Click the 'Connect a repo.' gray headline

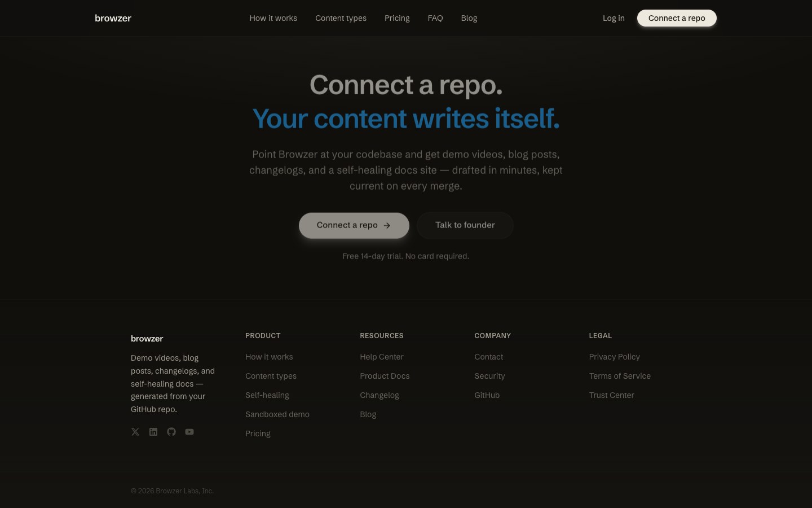(406, 85)
